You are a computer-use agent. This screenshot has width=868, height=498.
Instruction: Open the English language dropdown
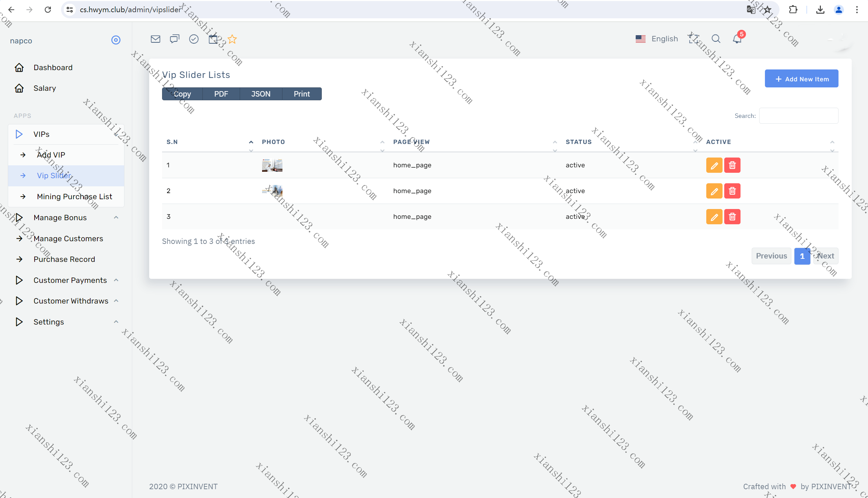(x=656, y=39)
